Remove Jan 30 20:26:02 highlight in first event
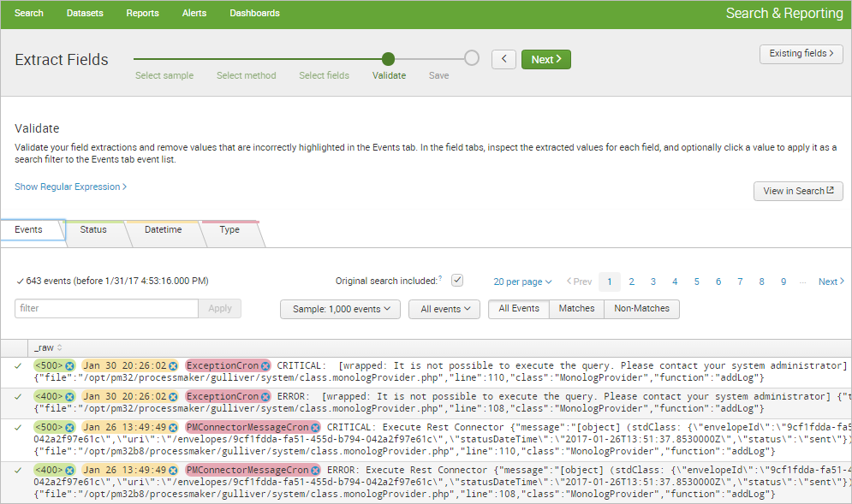 pyautogui.click(x=173, y=366)
